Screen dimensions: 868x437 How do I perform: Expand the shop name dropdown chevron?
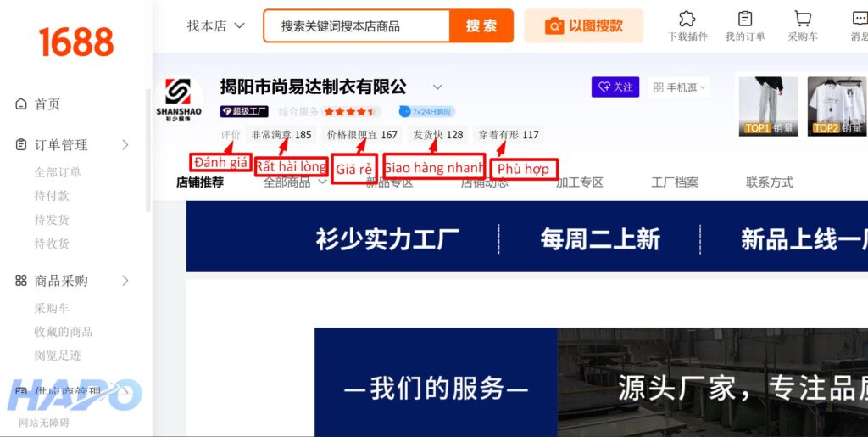437,87
